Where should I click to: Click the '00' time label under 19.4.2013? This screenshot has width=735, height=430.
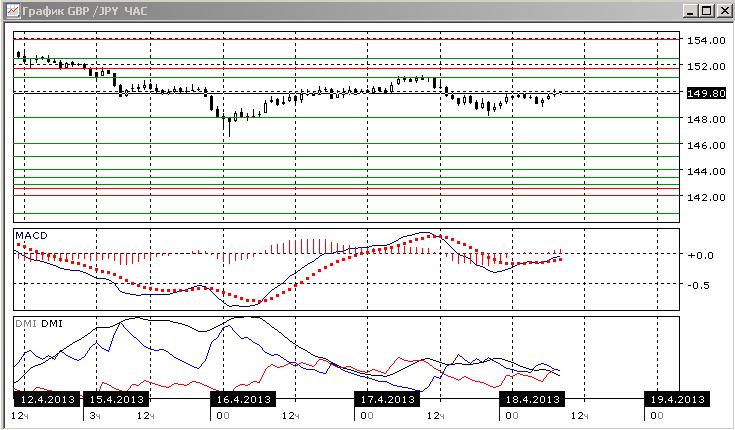coord(657,415)
